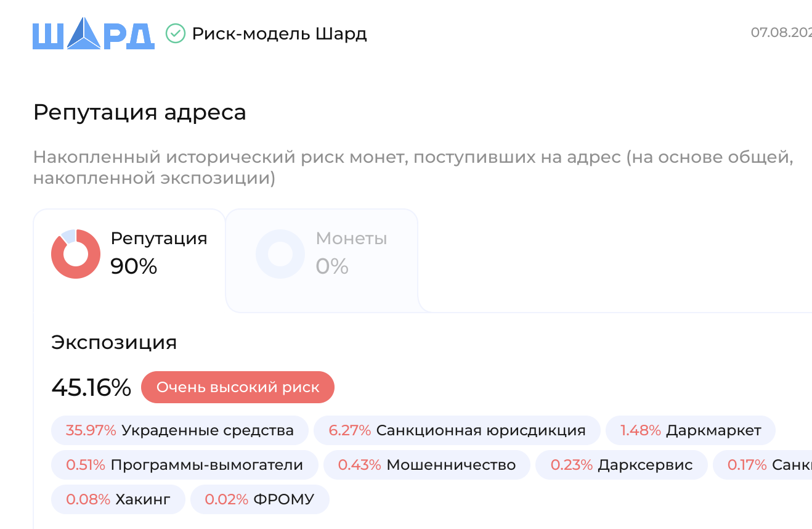Screen dimensions: 812x529
Task: Select the ФРОМУ 0.02% tag
Action: pos(260,499)
